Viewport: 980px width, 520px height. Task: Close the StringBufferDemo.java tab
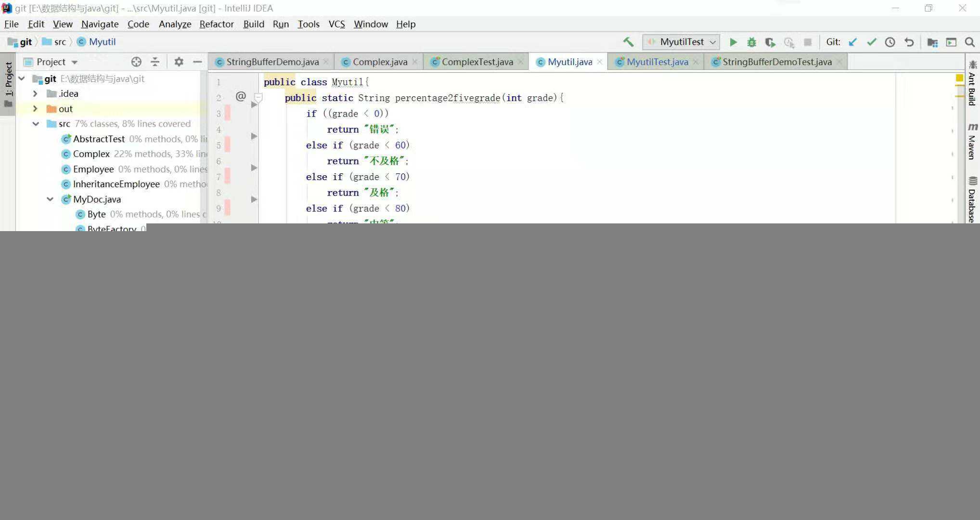click(x=326, y=62)
